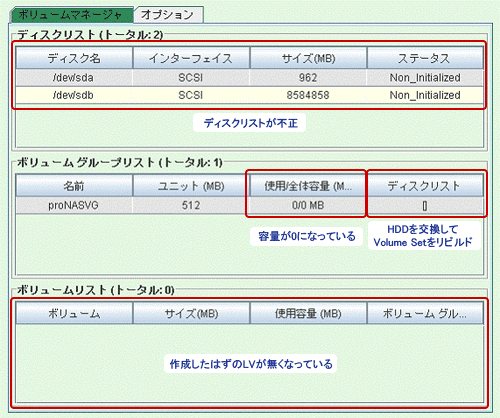Click the 8584858 size cell
The width and height of the screenshot is (500, 418).
point(308,95)
